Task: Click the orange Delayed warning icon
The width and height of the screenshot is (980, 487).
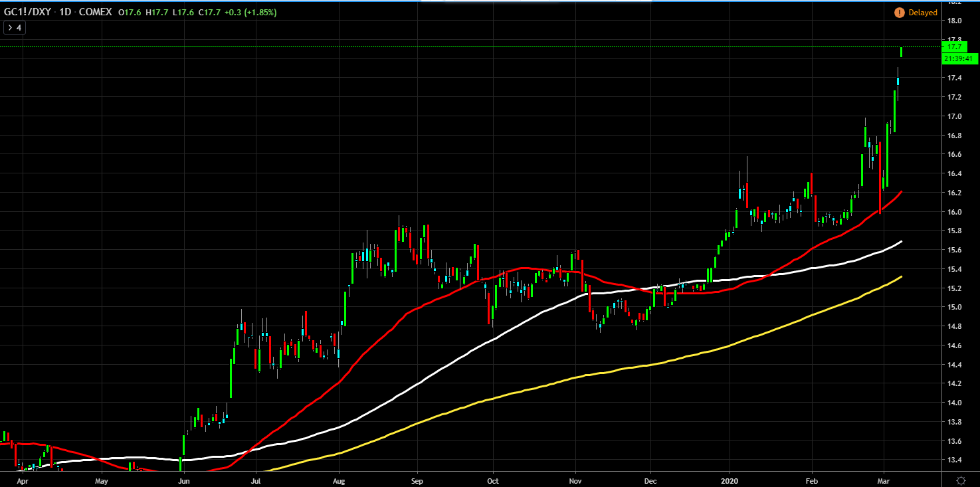Action: pyautogui.click(x=899, y=13)
